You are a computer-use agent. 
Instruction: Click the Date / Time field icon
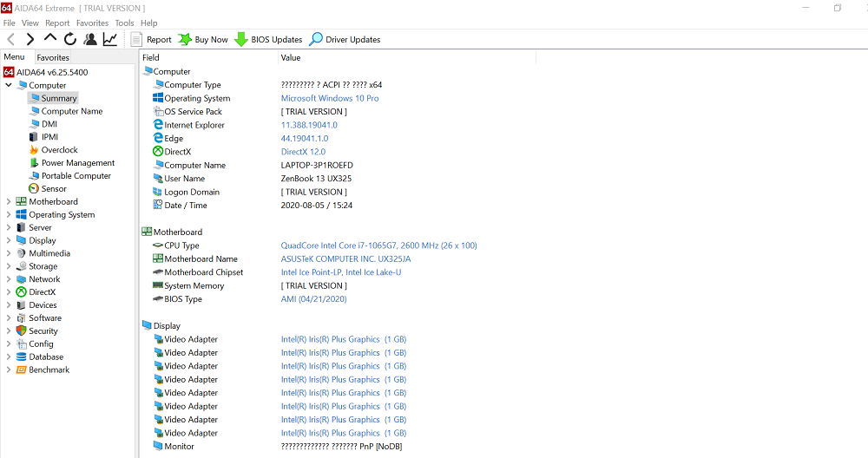(158, 205)
